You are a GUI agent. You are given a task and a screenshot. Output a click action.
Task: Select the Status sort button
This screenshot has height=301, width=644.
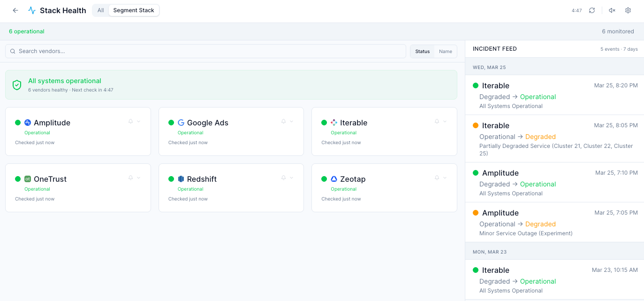(422, 51)
